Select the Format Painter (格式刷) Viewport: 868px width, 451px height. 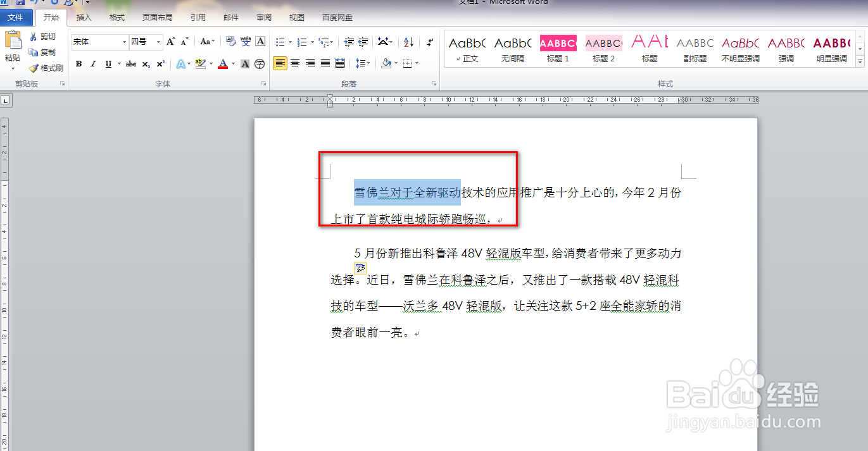[x=46, y=68]
